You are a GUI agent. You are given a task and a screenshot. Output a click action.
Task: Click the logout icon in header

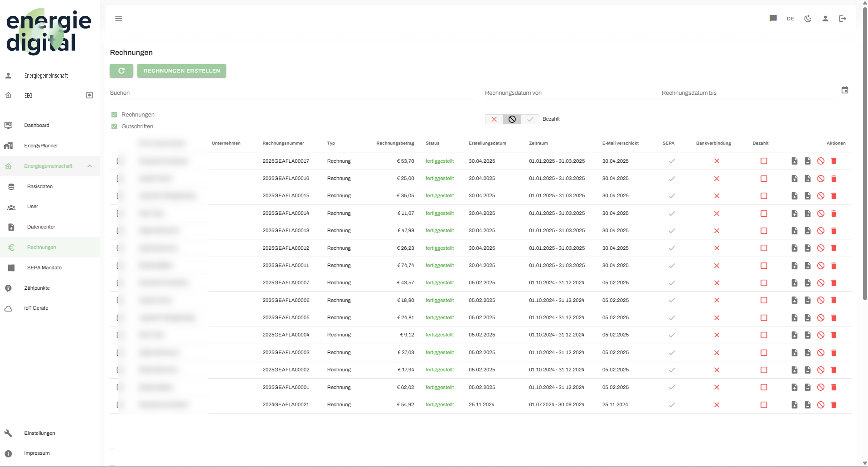[842, 19]
